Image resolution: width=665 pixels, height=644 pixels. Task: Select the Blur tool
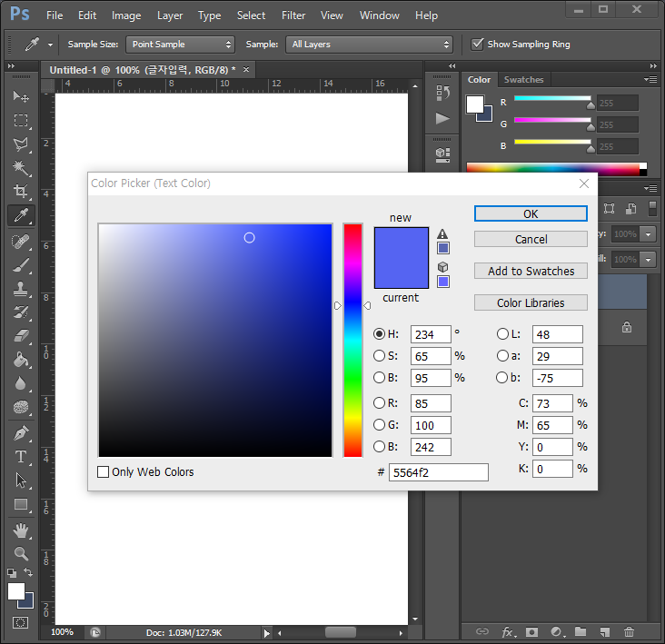click(x=21, y=383)
